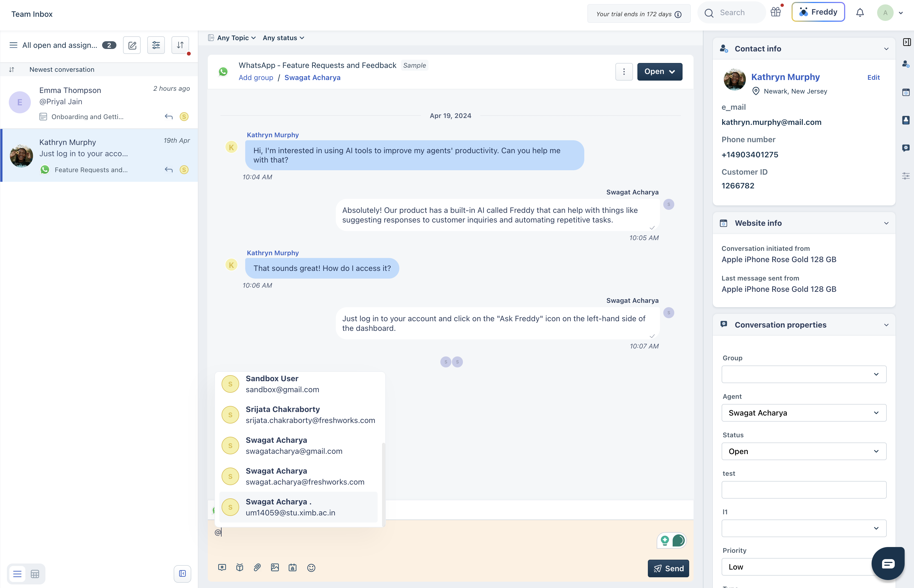Open the inbox filter settings icon
Screen dimensions: 914x588
pyautogui.click(x=156, y=45)
